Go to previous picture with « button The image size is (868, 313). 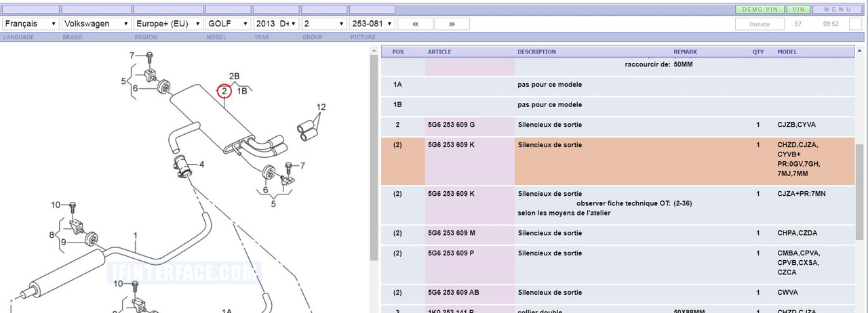416,24
